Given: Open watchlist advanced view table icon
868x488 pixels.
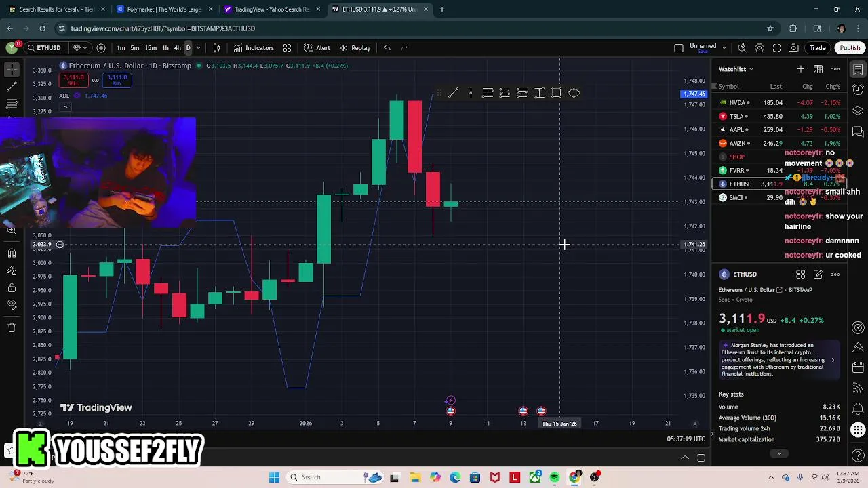Looking at the screenshot, I should (x=818, y=69).
